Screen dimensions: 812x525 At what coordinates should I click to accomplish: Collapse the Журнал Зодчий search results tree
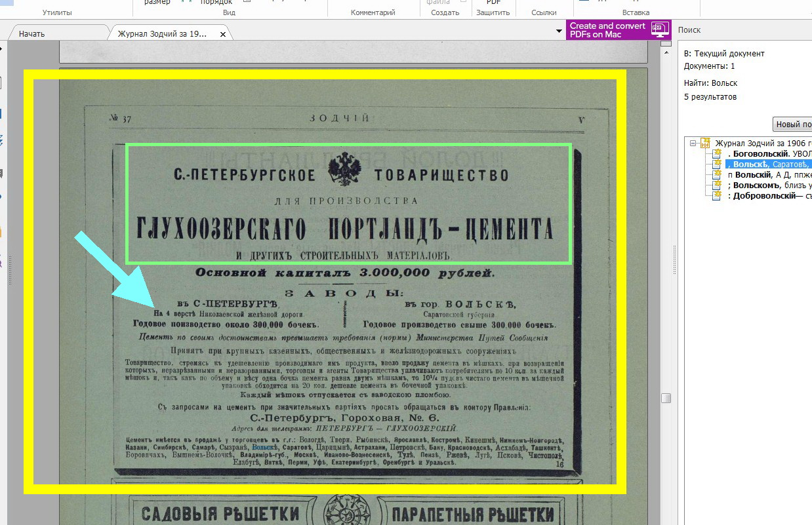(x=692, y=143)
